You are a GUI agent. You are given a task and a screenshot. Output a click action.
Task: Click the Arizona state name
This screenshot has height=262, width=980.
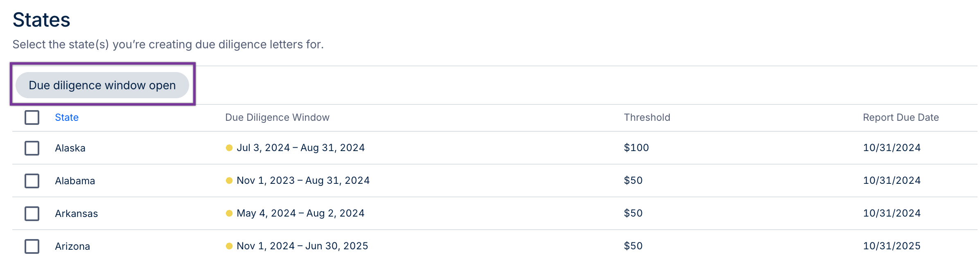(x=72, y=246)
